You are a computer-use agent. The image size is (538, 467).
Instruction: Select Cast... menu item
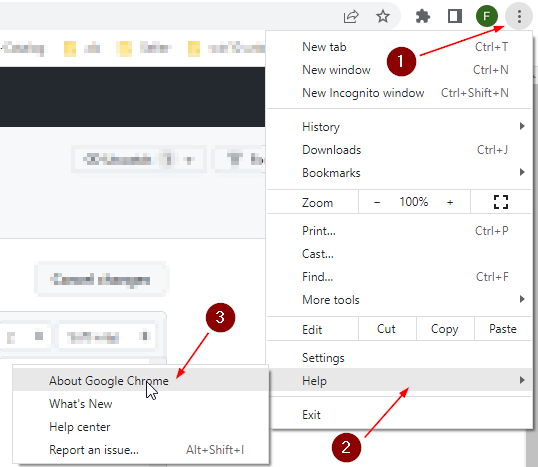pyautogui.click(x=399, y=254)
